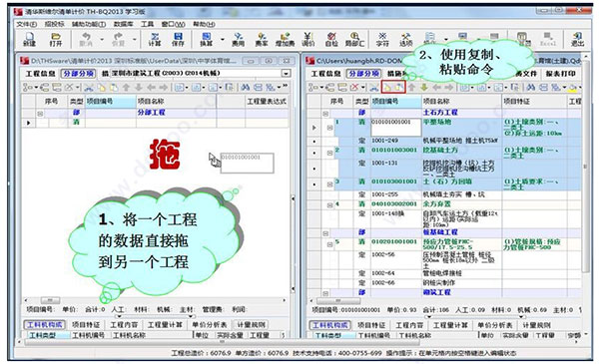Collapse item 1 平整场地 tree node
Viewport: 599px width, 364px height.
click(x=329, y=128)
